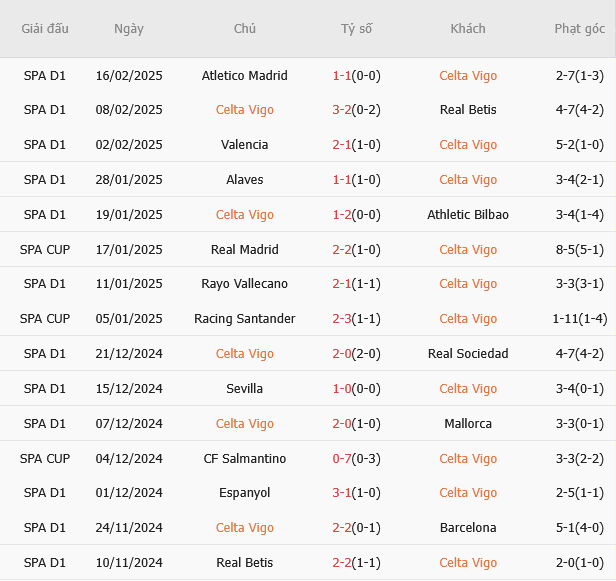This screenshot has height=581, width=616.
Task: Open the Real Madrid team link
Action: (244, 249)
